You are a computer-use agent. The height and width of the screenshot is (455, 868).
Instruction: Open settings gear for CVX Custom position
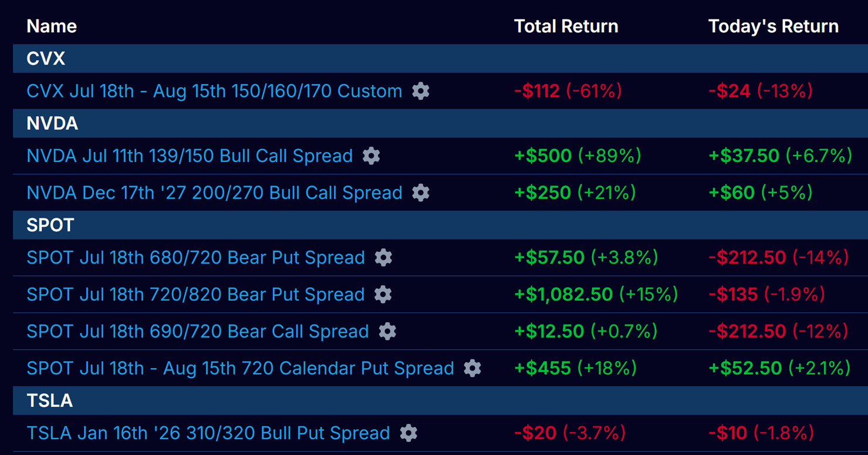(x=421, y=91)
